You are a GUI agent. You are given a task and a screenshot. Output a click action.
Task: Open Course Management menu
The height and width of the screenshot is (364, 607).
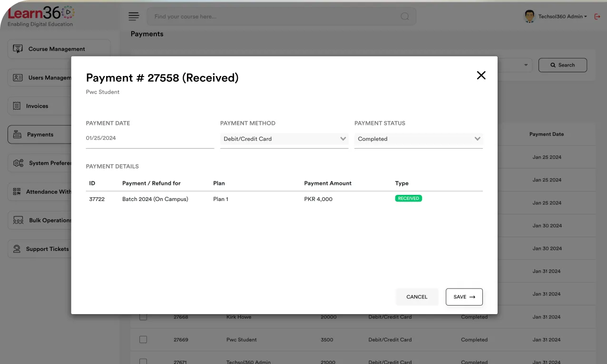[59, 49]
